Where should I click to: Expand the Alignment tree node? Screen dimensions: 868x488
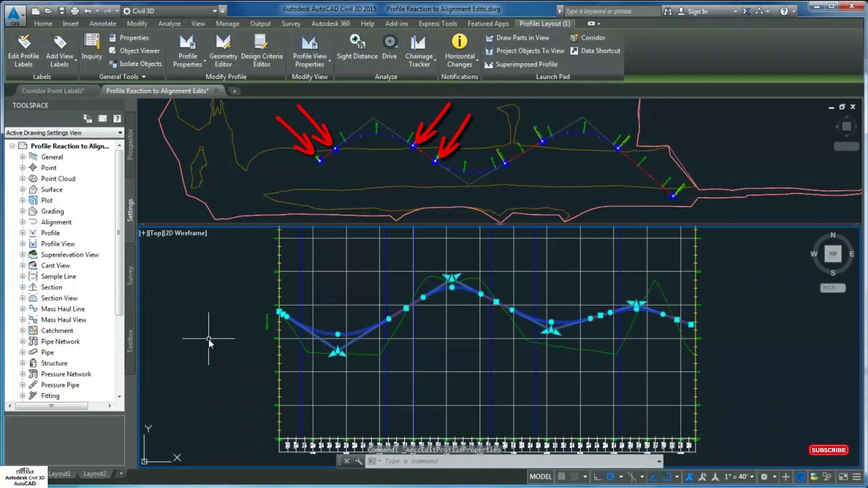coord(22,222)
